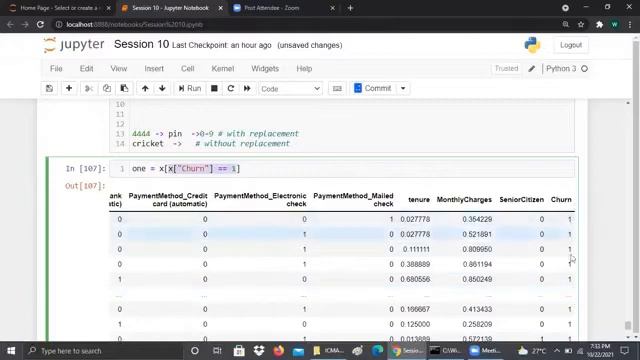
Task: Cut selected cells with scissors icon
Action: (x=89, y=88)
